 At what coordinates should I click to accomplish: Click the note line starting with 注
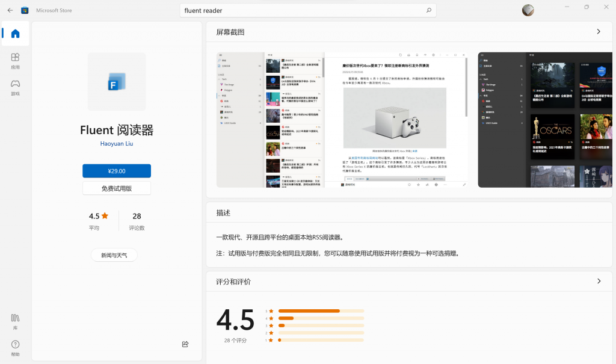338,253
